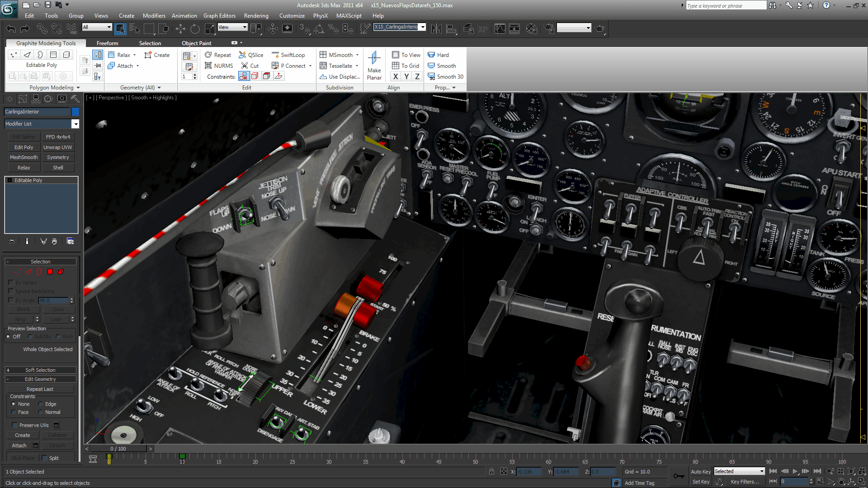Open the Hierarchy command panel tab
The height and width of the screenshot is (488, 868).
[x=35, y=99]
